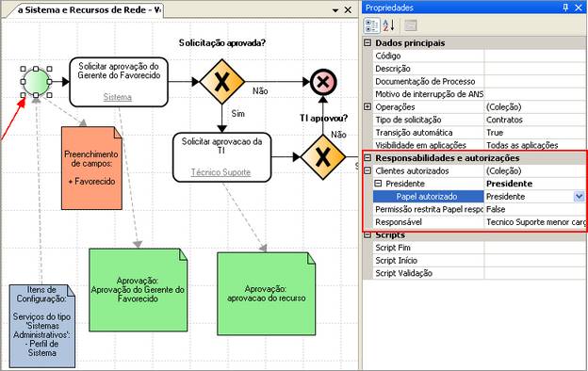The width and height of the screenshot is (588, 371).
Task: Click the 'Responsável' property name
Action: pyautogui.click(x=399, y=222)
